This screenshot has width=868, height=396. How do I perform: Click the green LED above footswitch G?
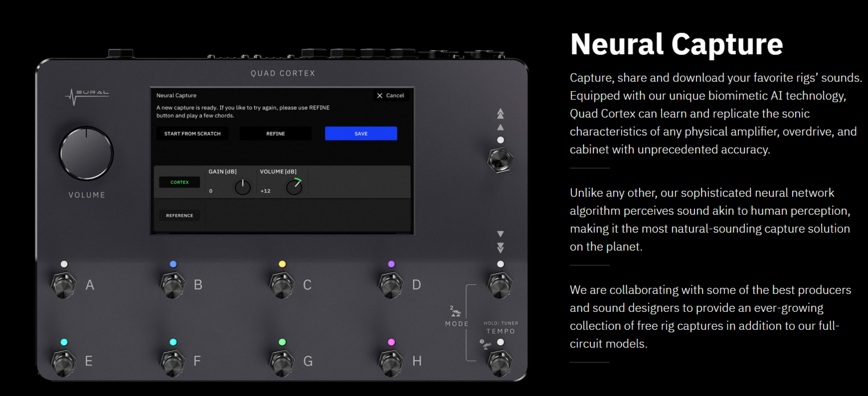pyautogui.click(x=282, y=342)
